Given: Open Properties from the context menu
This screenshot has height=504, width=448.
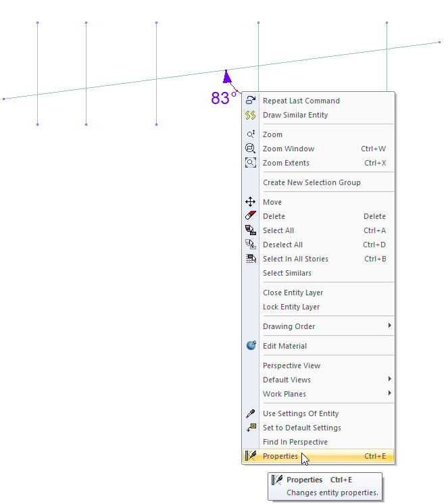Looking at the screenshot, I should (x=318, y=456).
